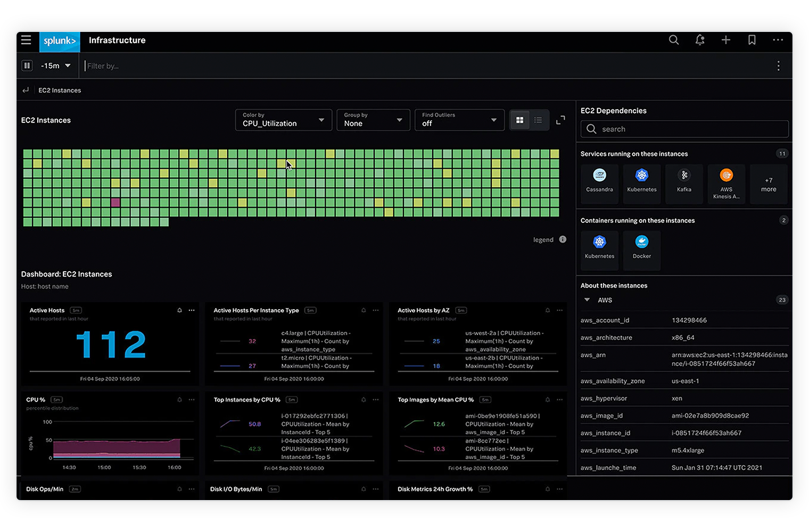Screen dimensions: 809x532
Task: Open the Docker containers icon
Action: point(641,250)
